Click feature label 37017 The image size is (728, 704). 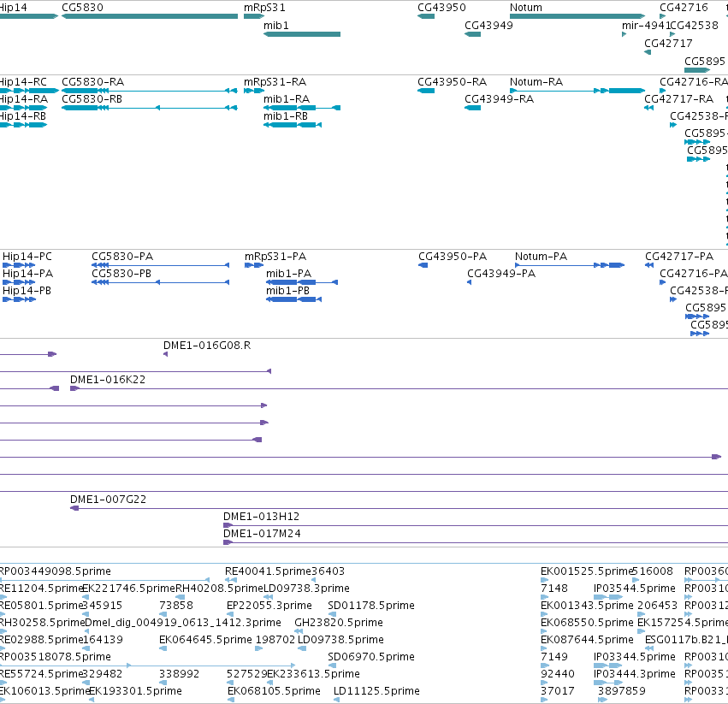[558, 691]
